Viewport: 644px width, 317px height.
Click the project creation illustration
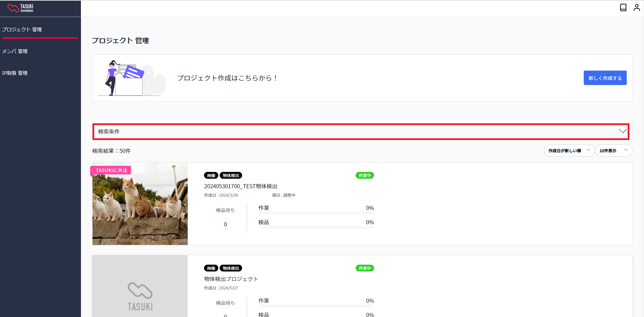(132, 78)
